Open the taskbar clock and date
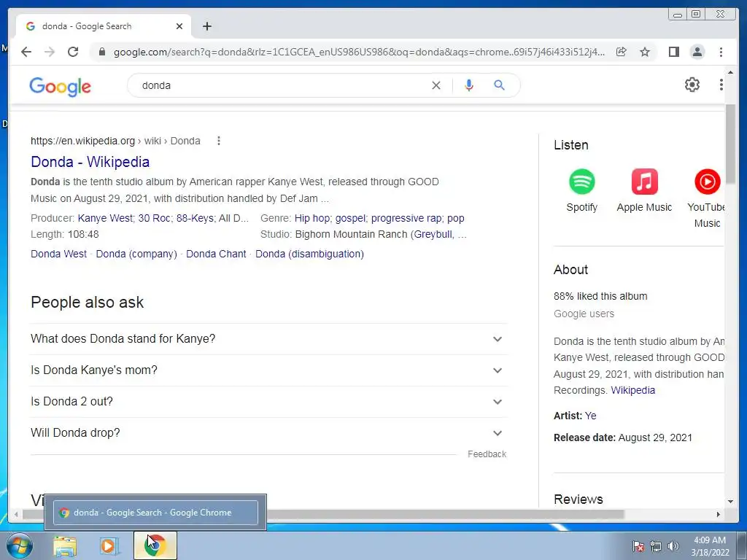The width and height of the screenshot is (747, 560). tap(710, 546)
